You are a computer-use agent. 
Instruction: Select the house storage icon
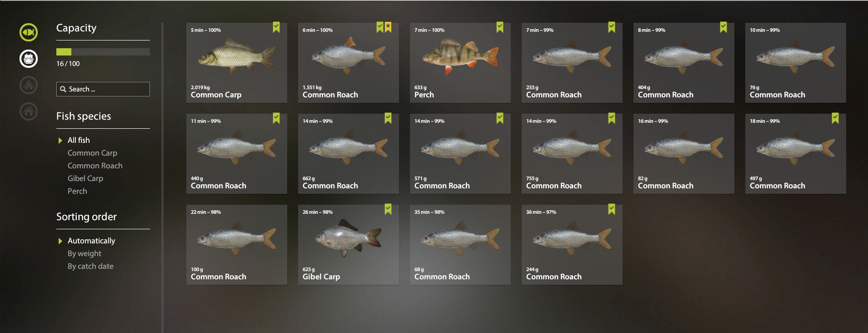29,111
